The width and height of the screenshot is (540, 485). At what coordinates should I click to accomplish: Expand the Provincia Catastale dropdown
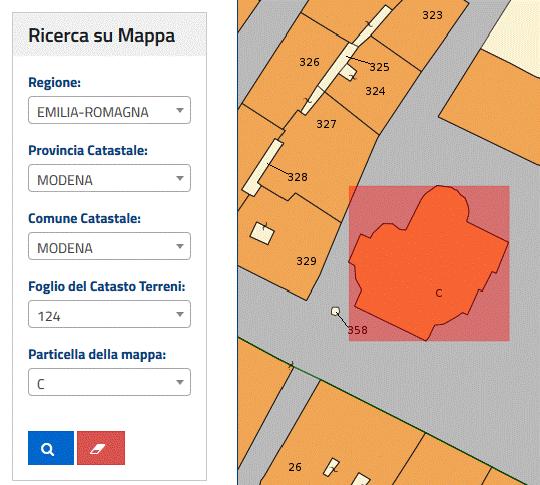coord(110,178)
